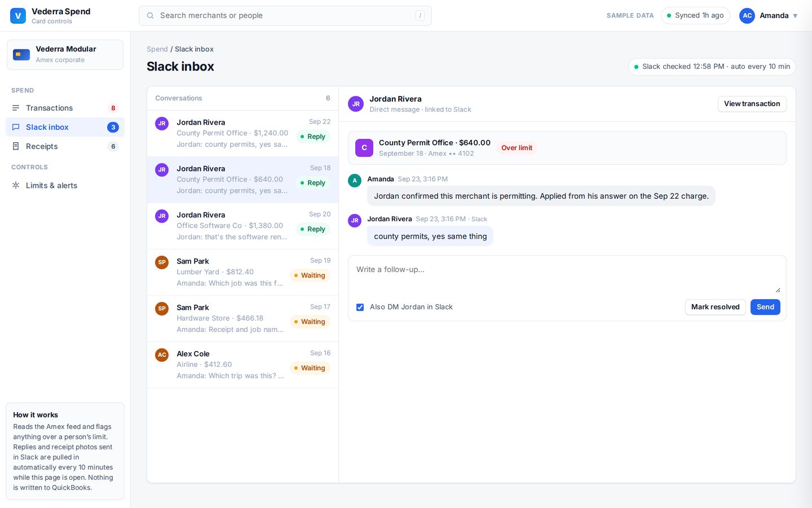The height and width of the screenshot is (508, 812).
Task: Click the Conversations count 6
Action: [328, 98]
